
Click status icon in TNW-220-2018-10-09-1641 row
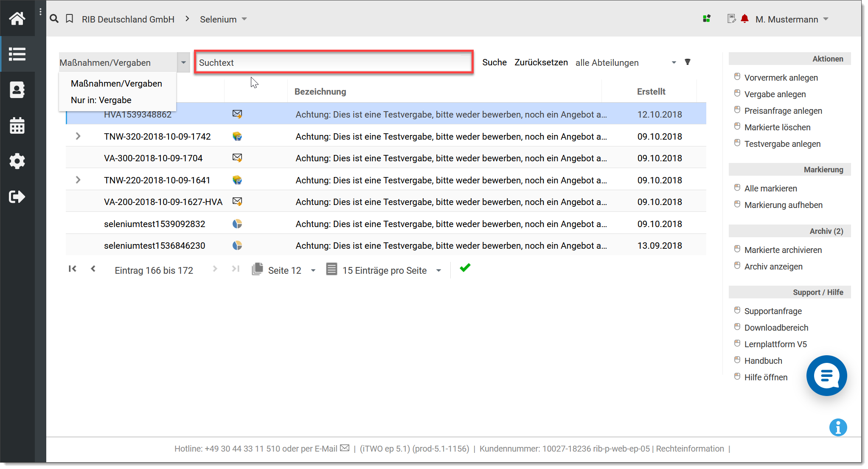click(x=237, y=180)
